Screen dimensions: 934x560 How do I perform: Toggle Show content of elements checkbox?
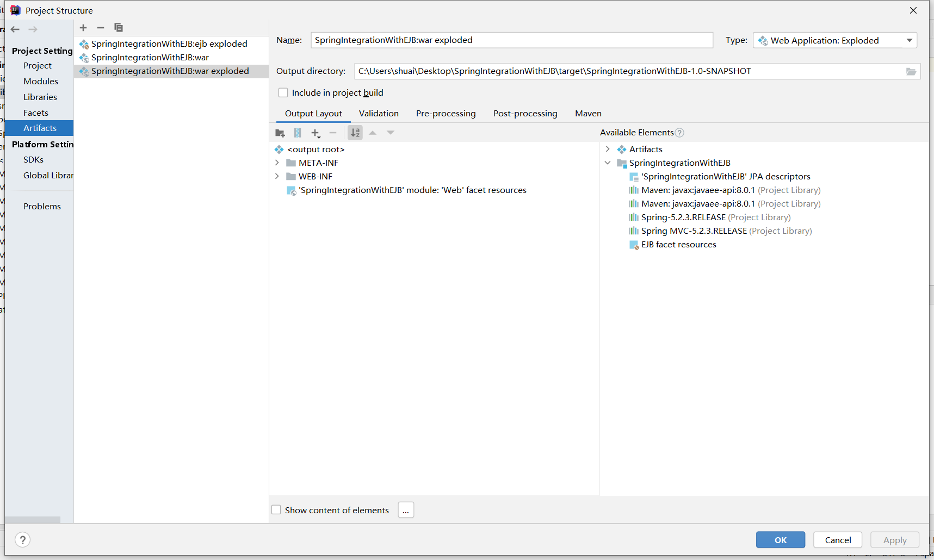(276, 510)
